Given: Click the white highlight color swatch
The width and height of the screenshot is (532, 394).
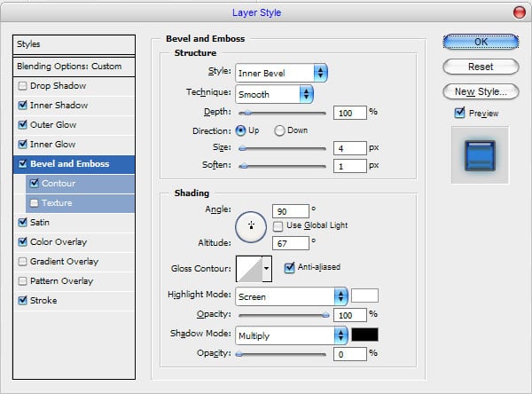Looking at the screenshot, I should click(x=364, y=296).
